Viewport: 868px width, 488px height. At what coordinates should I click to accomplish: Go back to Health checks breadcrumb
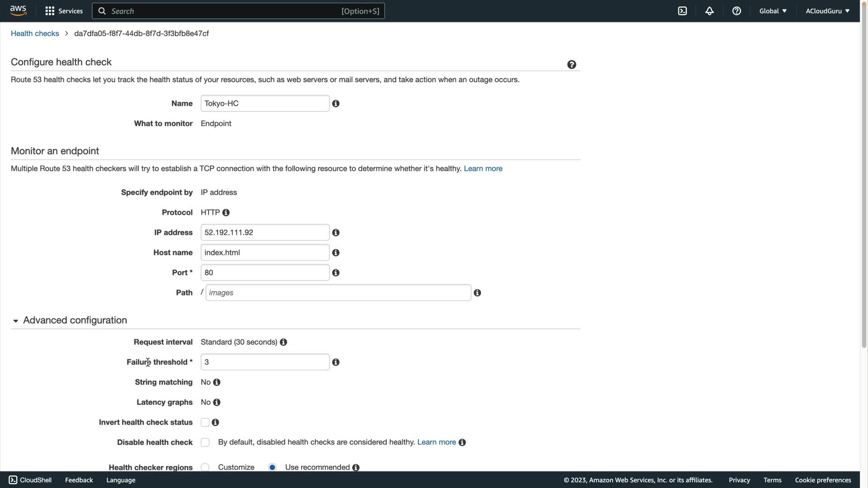[x=35, y=33]
